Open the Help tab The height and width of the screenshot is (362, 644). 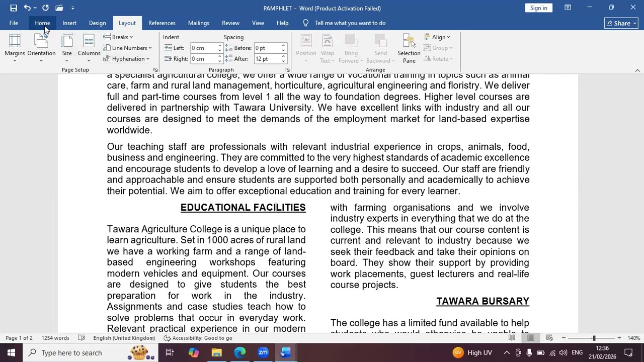tap(282, 23)
